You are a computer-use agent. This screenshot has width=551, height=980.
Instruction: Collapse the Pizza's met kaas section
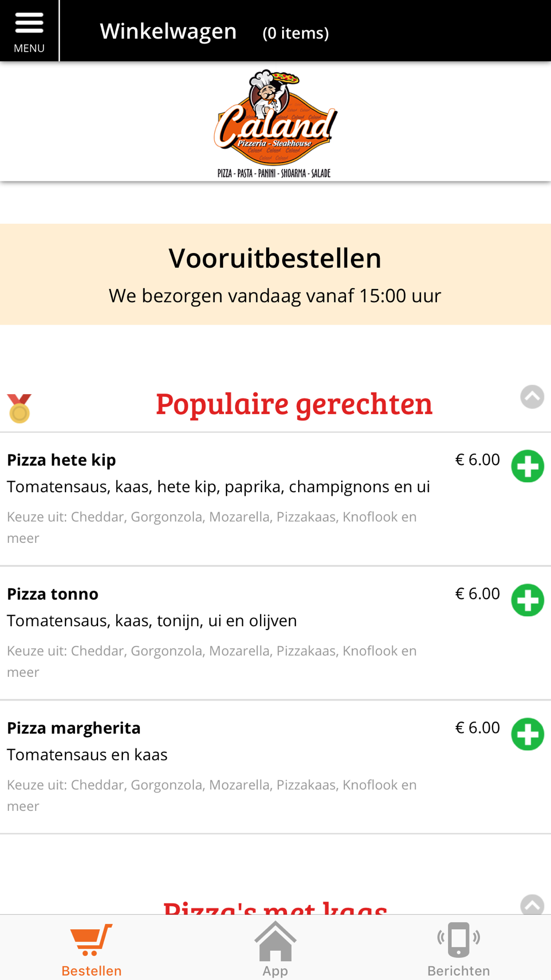532,905
